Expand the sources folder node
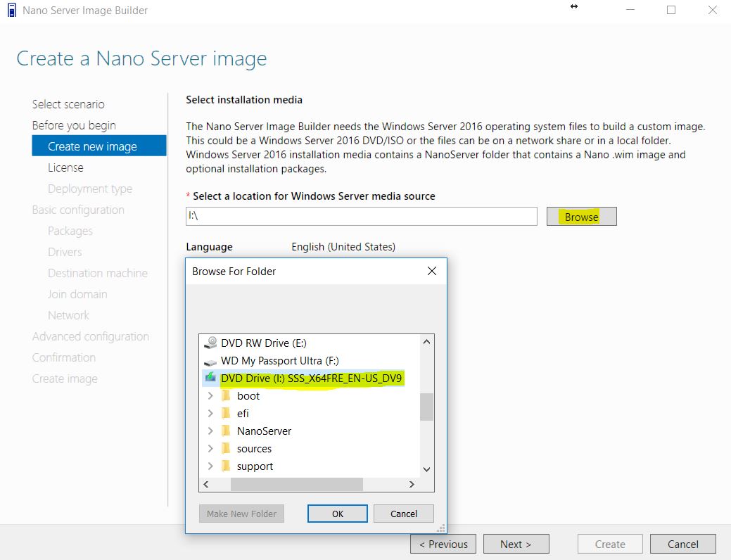This screenshot has width=731, height=560. (x=210, y=449)
